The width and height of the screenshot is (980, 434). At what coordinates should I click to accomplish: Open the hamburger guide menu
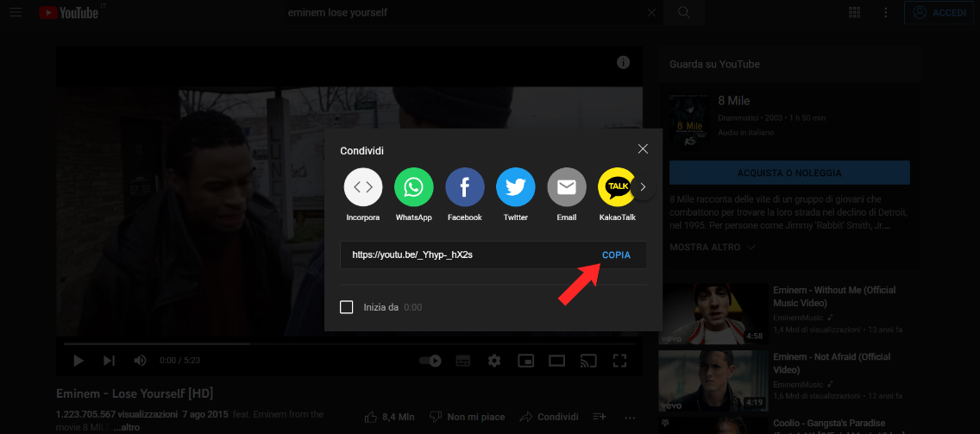(16, 12)
